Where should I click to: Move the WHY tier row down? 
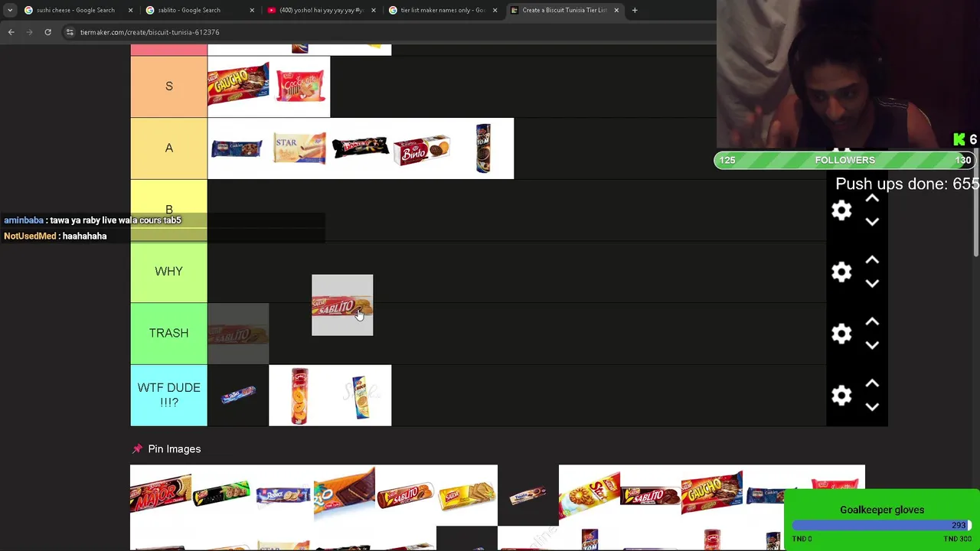[872, 283]
